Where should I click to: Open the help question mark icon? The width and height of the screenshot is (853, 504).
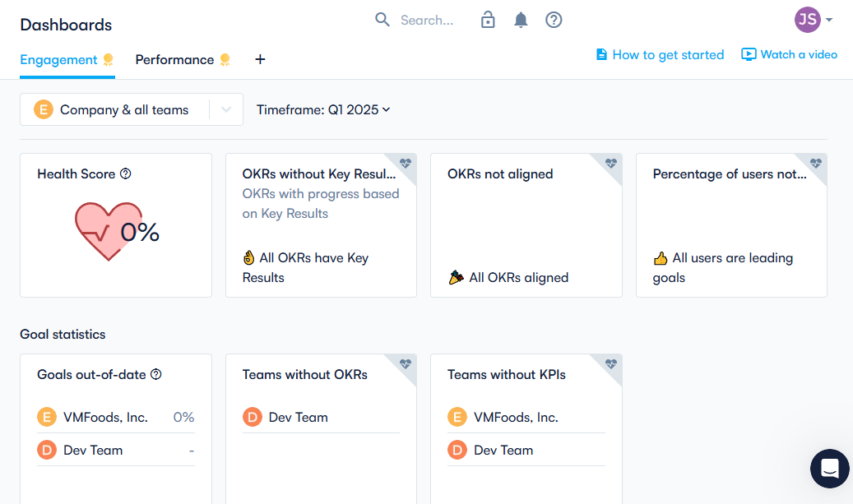tap(554, 19)
